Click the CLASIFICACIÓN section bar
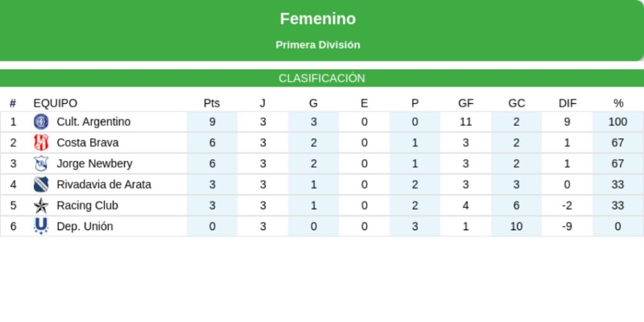 click(x=322, y=79)
